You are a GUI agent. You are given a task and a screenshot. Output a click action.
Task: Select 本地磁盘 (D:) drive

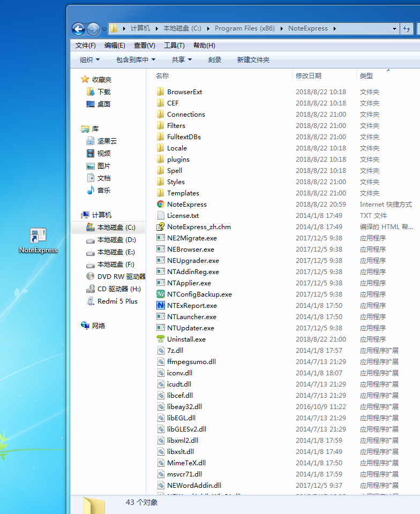coord(111,240)
